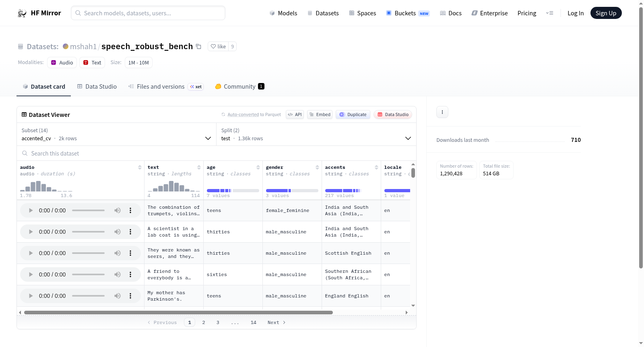Viewport: 644px width, 347px height.
Task: Open audio options for 'My mother has Parkinson's' row
Action: (130, 296)
